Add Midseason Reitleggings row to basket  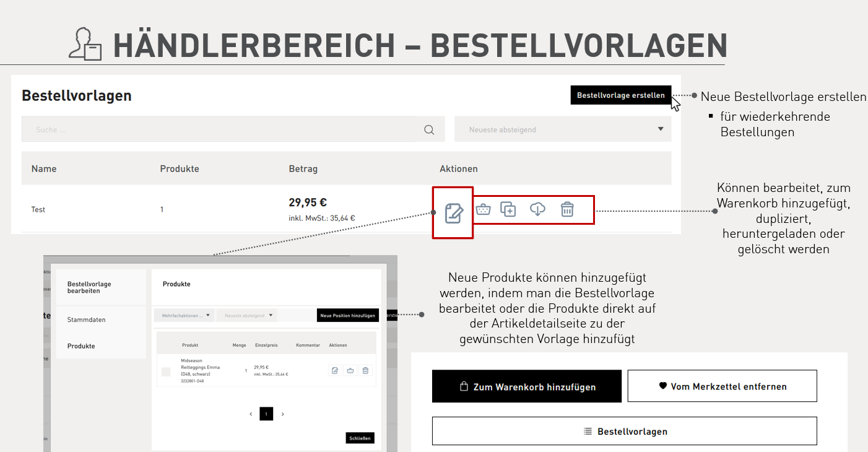350,370
